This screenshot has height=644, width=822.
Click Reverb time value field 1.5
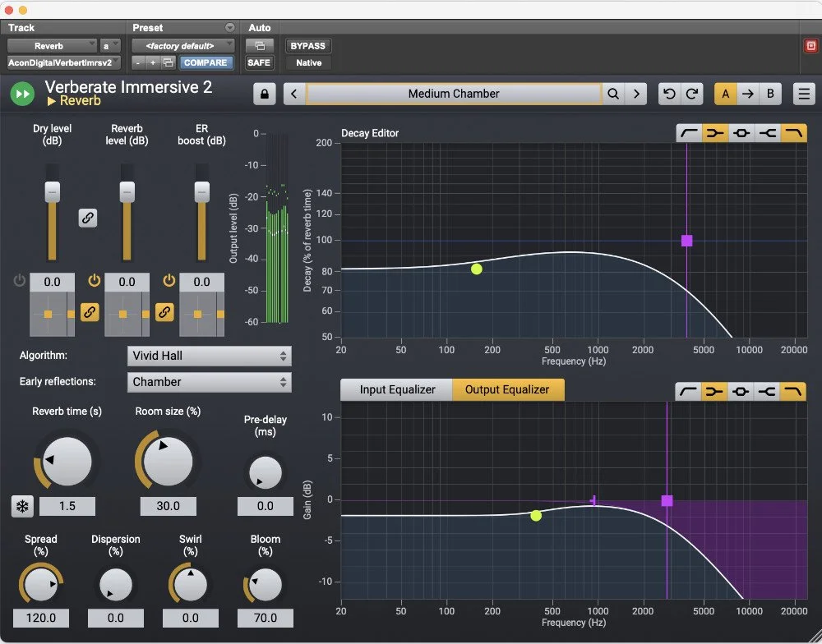[67, 506]
